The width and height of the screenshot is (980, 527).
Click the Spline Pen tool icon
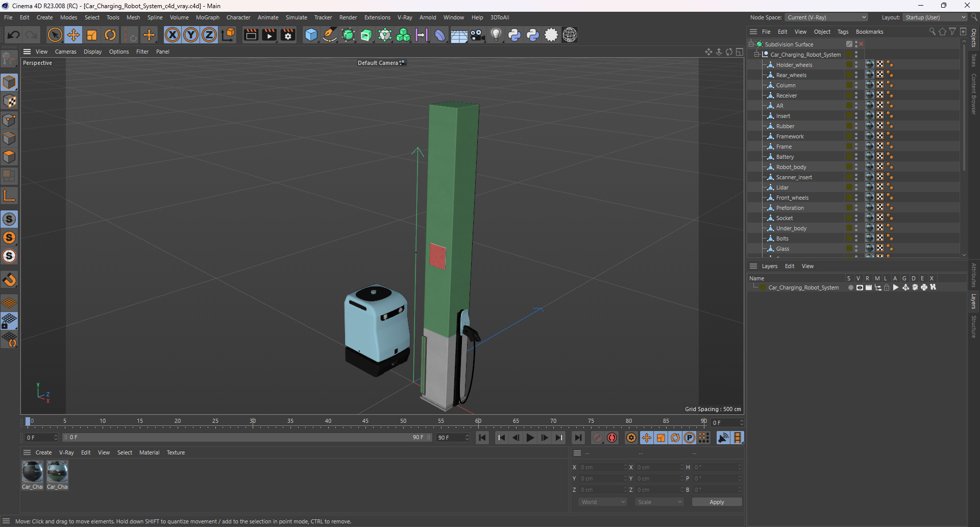pyautogui.click(x=330, y=35)
